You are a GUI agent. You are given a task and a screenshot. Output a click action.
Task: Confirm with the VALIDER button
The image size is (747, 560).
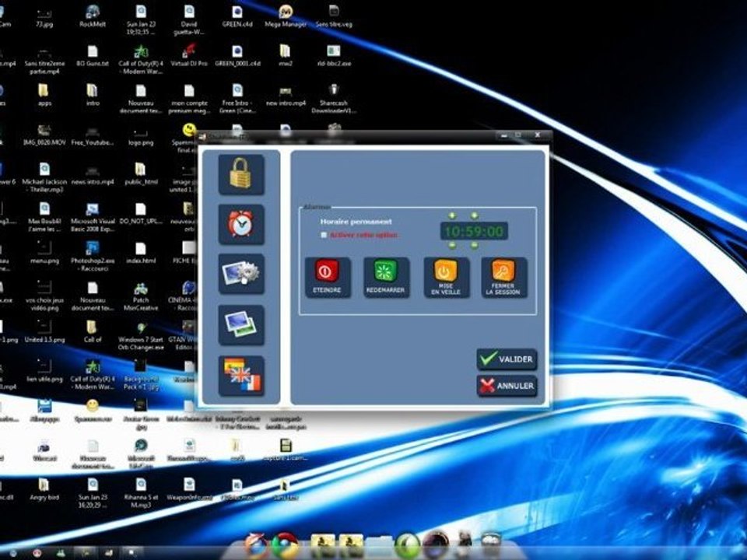click(507, 359)
